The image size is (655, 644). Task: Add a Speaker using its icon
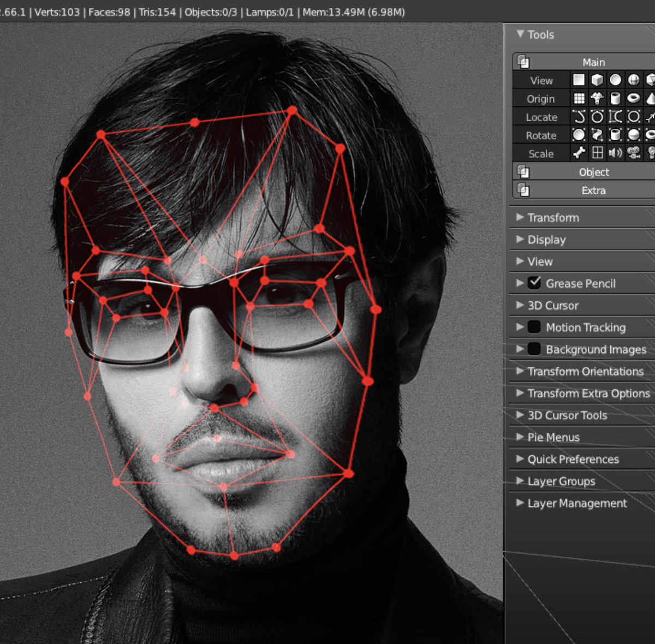616,152
